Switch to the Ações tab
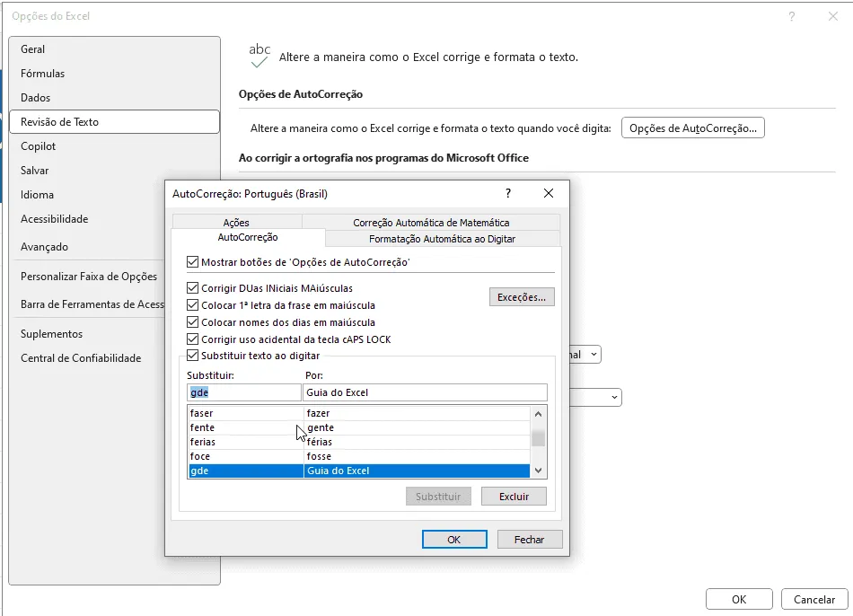The width and height of the screenshot is (853, 616). 236,222
